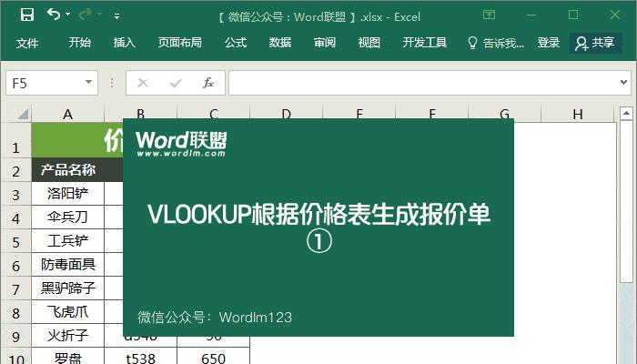Click the Redo arrow icon
The width and height of the screenshot is (637, 364).
(86, 15)
